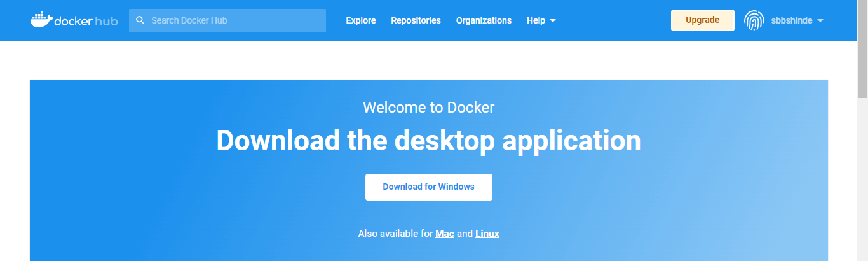Open the Explore page
The image size is (868, 261).
point(361,20)
